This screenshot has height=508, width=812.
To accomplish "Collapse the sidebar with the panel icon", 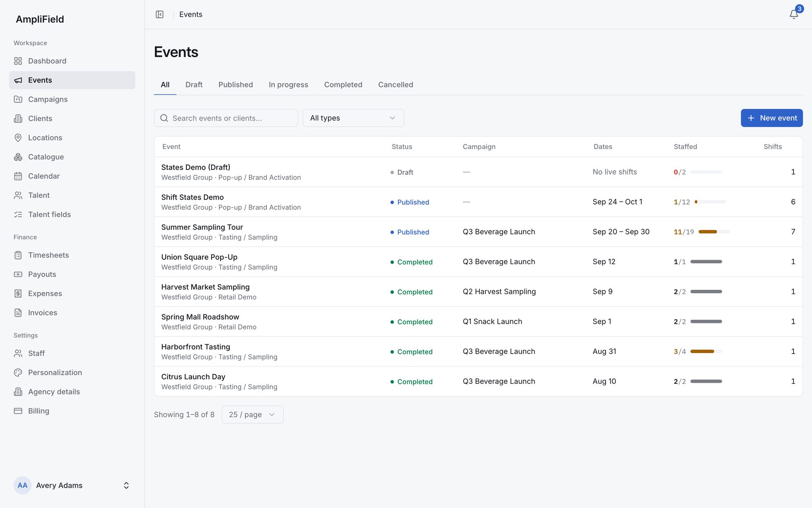I will 160,14.
